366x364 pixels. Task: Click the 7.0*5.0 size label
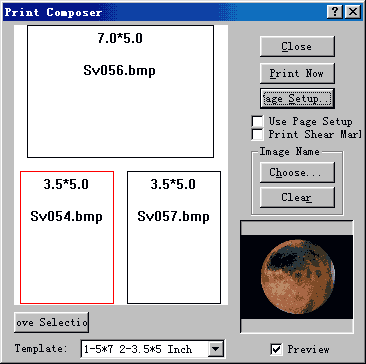pyautogui.click(x=120, y=39)
